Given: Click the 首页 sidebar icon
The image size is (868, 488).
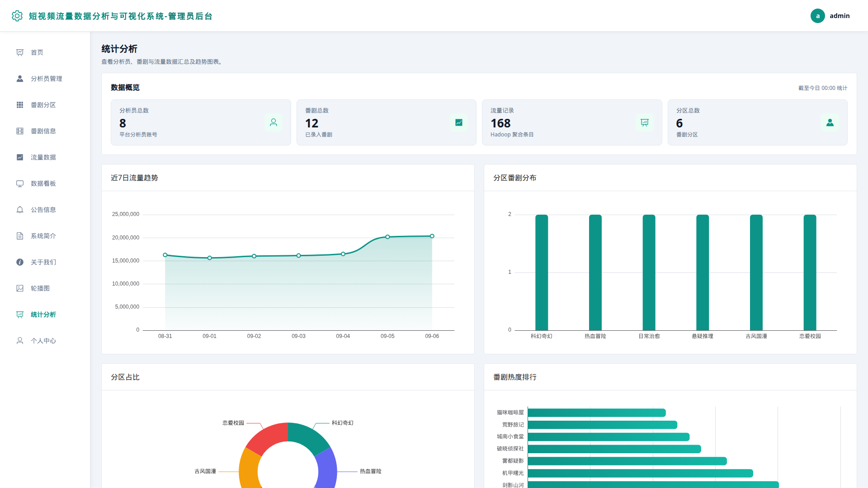Looking at the screenshot, I should point(20,52).
